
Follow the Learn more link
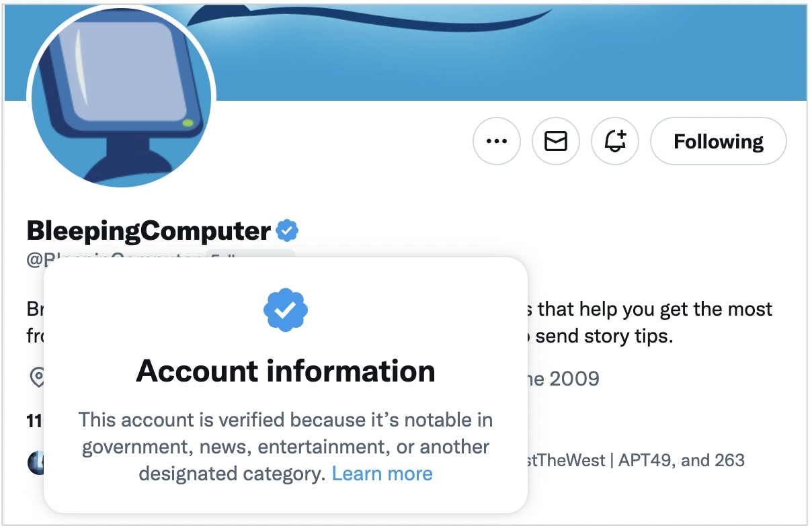pyautogui.click(x=382, y=474)
